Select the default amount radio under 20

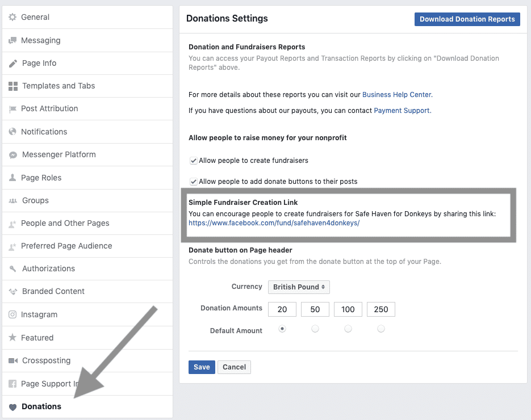coord(282,329)
